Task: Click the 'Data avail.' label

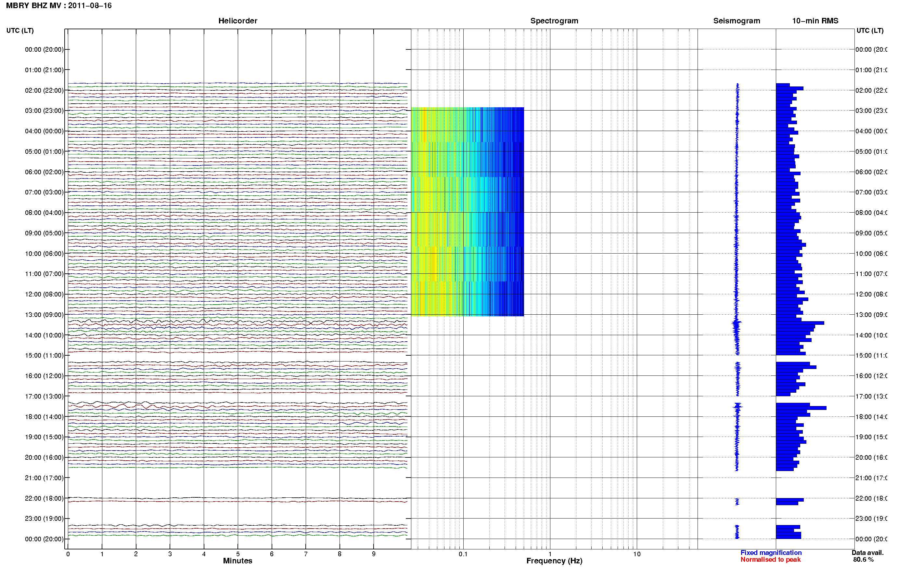Action: pos(867,553)
